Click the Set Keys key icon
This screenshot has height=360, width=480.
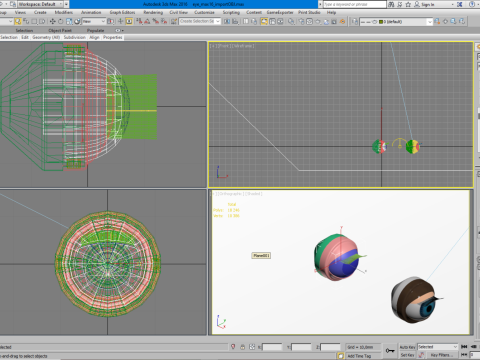pyautogui.click(x=390, y=351)
